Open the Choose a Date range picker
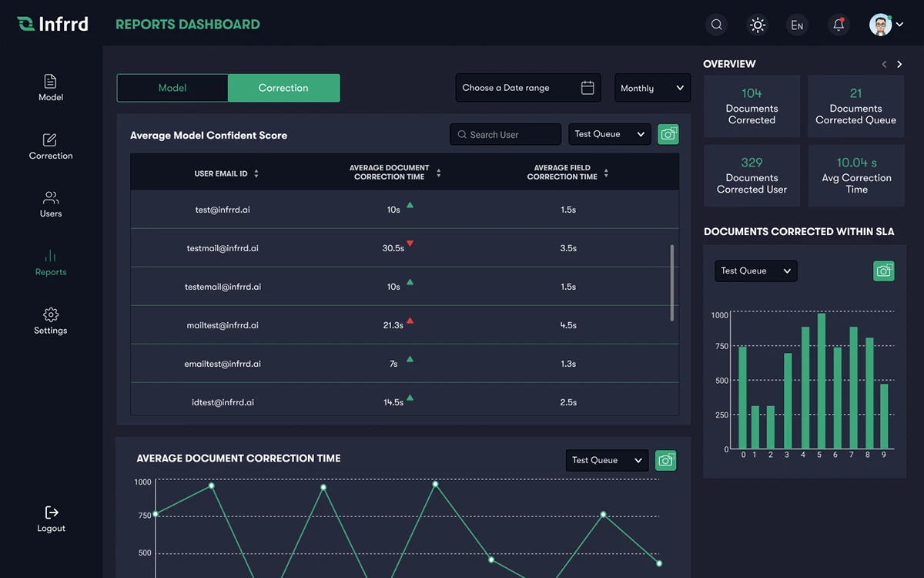 pos(528,88)
